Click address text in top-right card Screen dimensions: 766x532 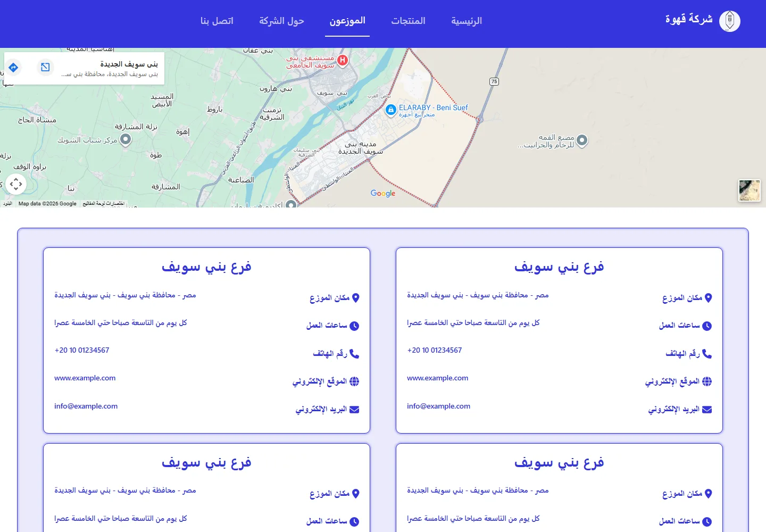(478, 295)
